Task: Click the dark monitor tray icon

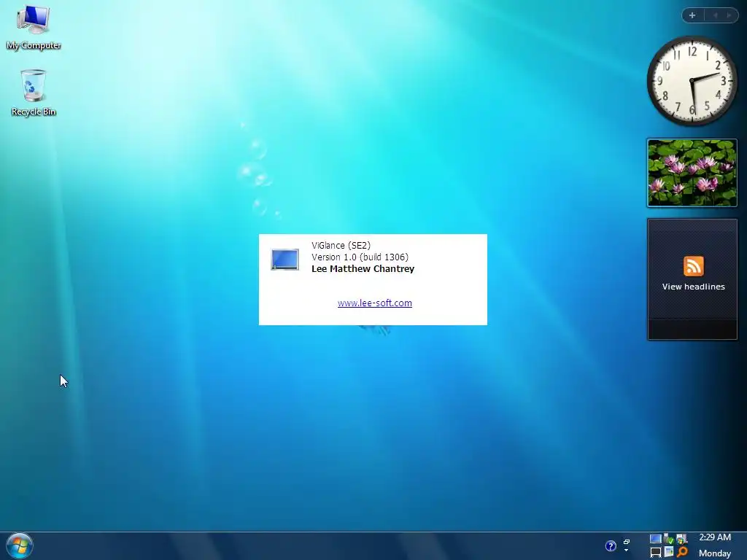Action: (656, 553)
